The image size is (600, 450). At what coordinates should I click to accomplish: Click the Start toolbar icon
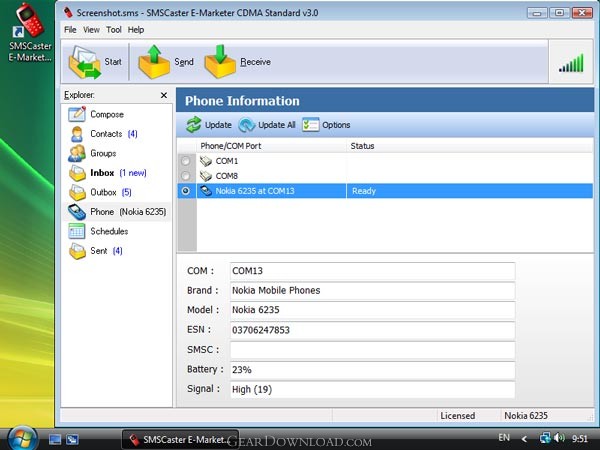[84, 62]
